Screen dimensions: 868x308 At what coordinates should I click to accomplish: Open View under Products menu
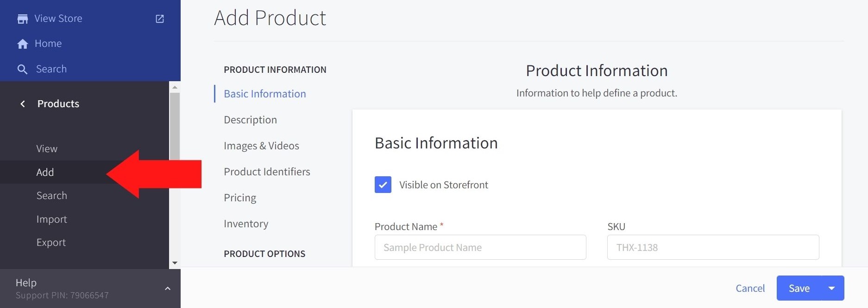[x=47, y=149]
